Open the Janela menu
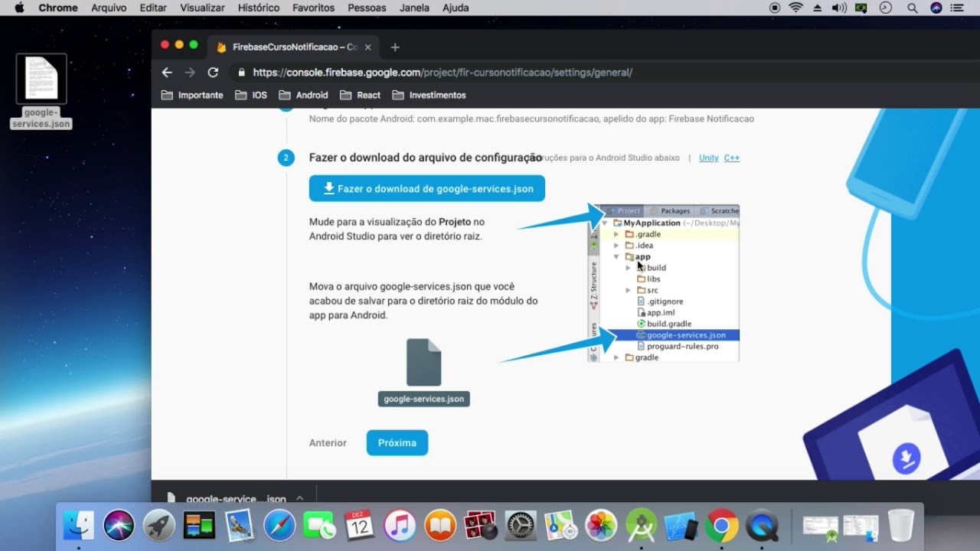This screenshot has height=551, width=980. (414, 8)
